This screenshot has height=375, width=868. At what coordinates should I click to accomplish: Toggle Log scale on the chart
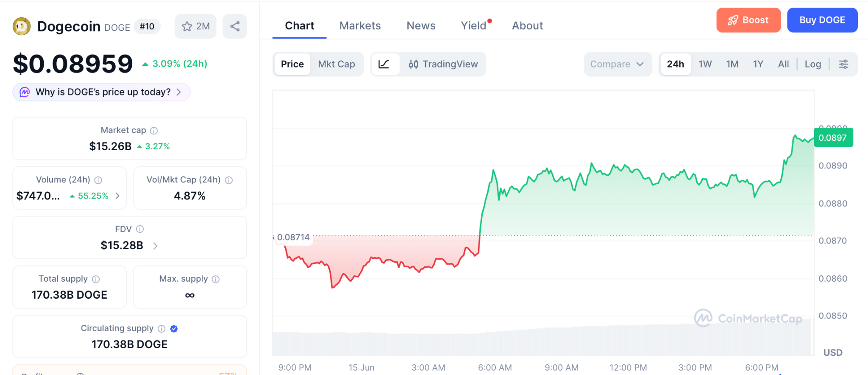click(x=812, y=64)
